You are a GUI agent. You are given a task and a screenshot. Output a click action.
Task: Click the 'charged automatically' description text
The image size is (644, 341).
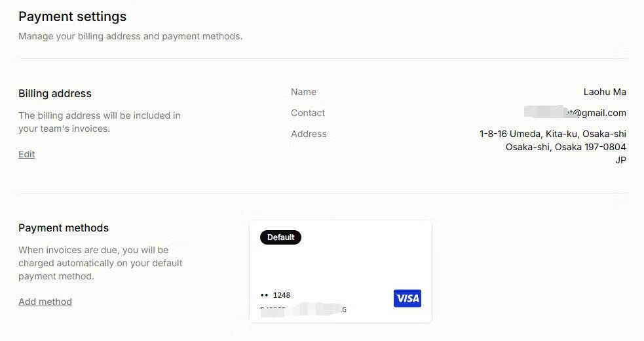[100, 263]
